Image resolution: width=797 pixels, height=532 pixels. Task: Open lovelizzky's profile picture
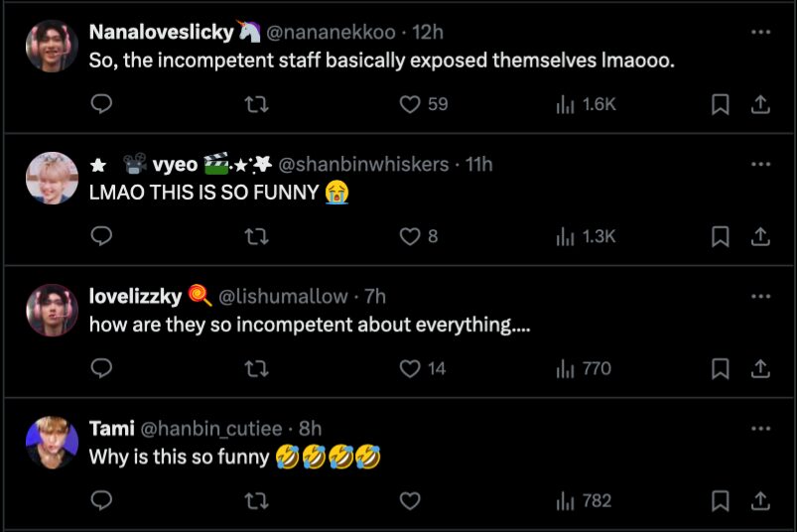pyautogui.click(x=52, y=310)
